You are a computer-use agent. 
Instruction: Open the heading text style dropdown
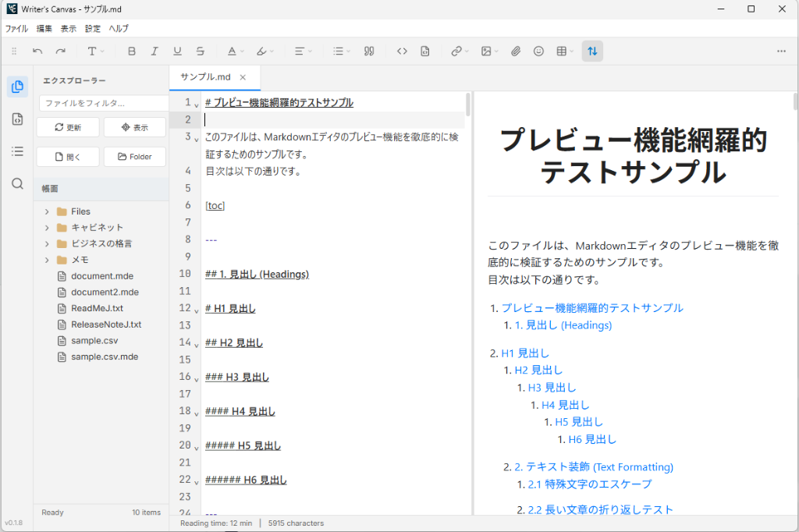point(95,51)
